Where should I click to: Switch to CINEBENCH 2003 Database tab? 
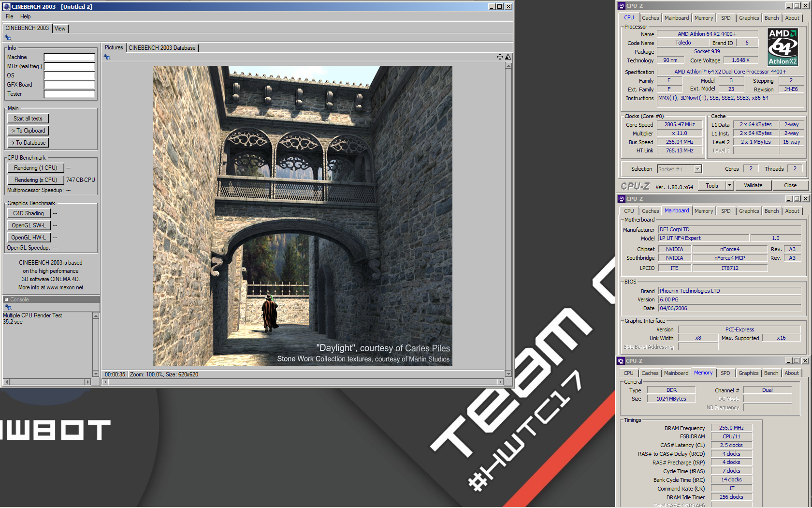coord(162,48)
